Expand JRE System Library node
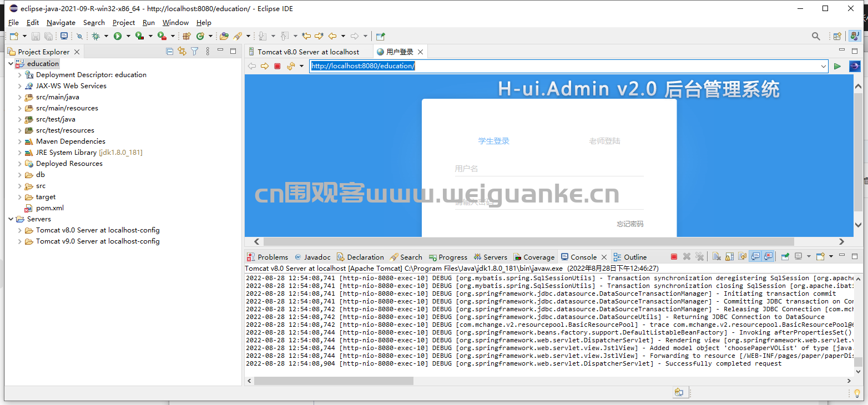Viewport: 868px width, 405px height. (x=20, y=153)
